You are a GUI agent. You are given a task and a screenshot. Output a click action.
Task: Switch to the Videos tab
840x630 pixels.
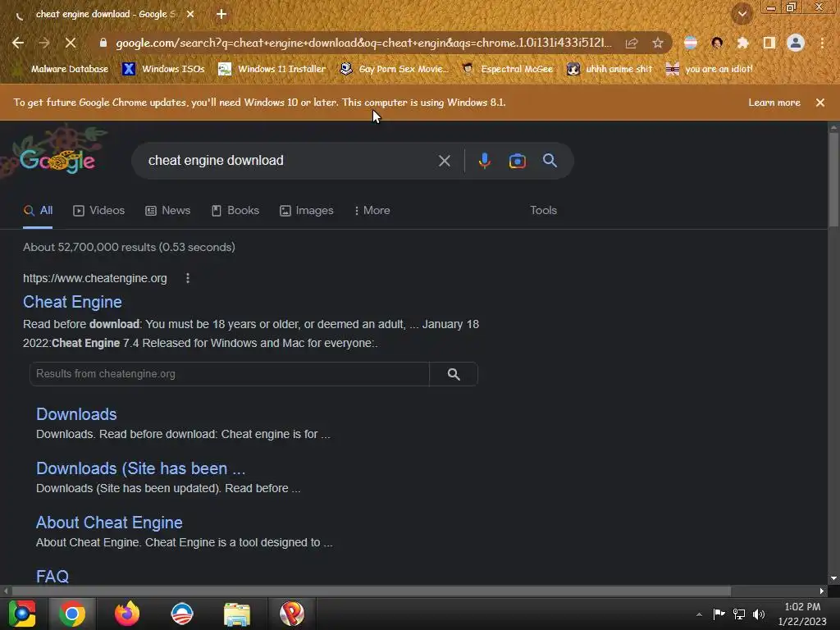[98, 211]
